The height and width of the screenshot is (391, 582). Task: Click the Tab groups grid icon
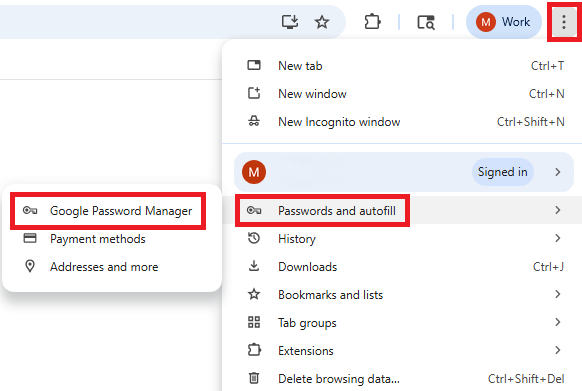point(254,322)
